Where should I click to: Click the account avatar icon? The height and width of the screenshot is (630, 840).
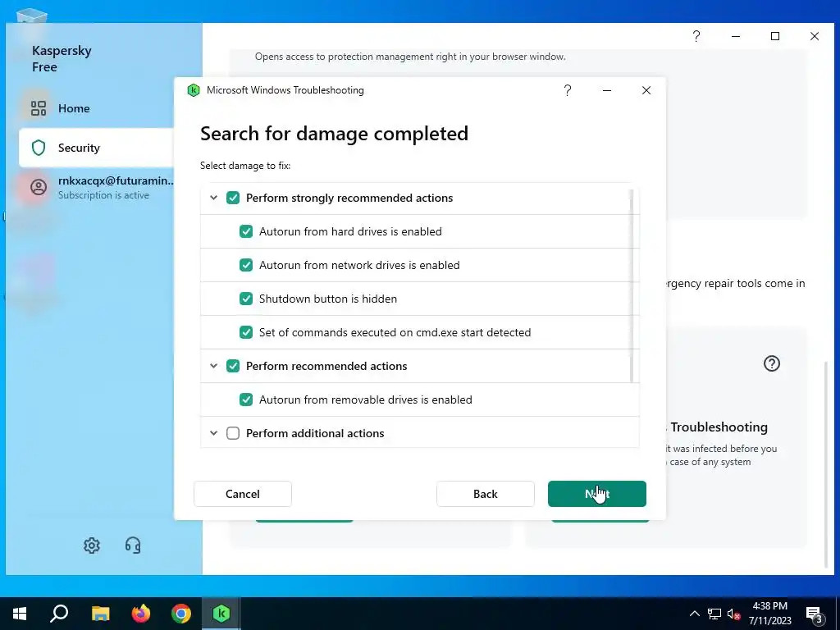pyautogui.click(x=38, y=187)
